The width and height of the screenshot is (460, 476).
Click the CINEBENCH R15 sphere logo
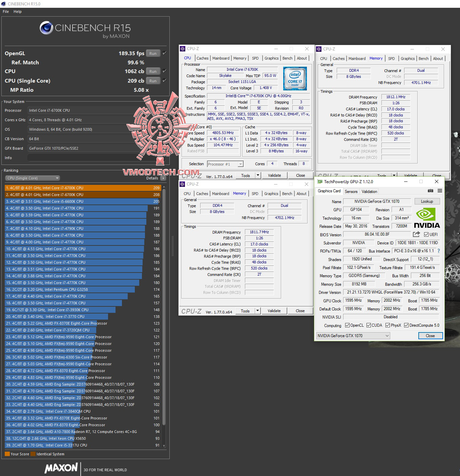(x=46, y=28)
